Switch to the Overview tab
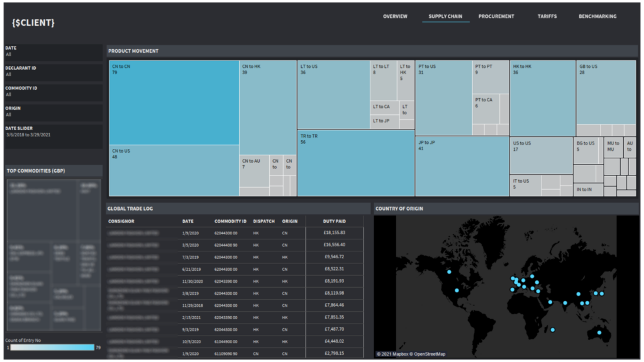The width and height of the screenshot is (644, 362). pyautogui.click(x=395, y=16)
